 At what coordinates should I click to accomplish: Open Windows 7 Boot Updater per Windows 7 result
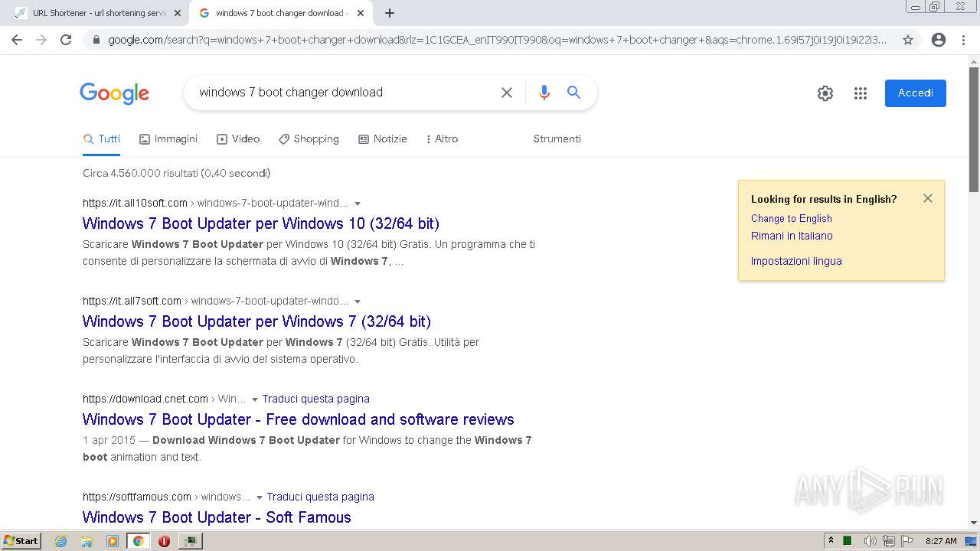pyautogui.click(x=256, y=322)
